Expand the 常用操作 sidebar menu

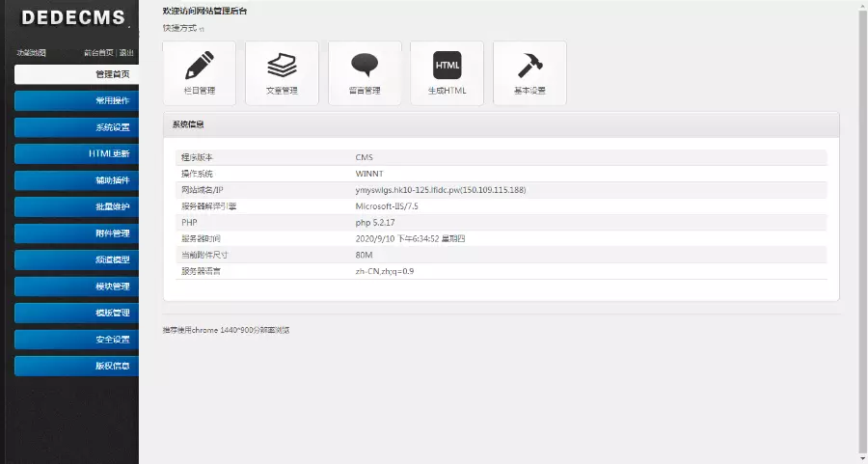pos(77,101)
